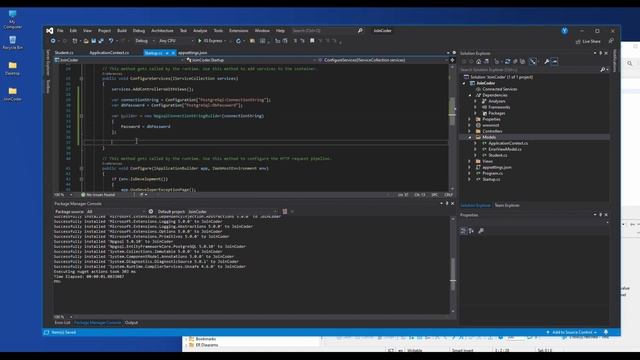This screenshot has width=640, height=360.
Task: Collapse the JoinCoder project node
Action: 464,83
